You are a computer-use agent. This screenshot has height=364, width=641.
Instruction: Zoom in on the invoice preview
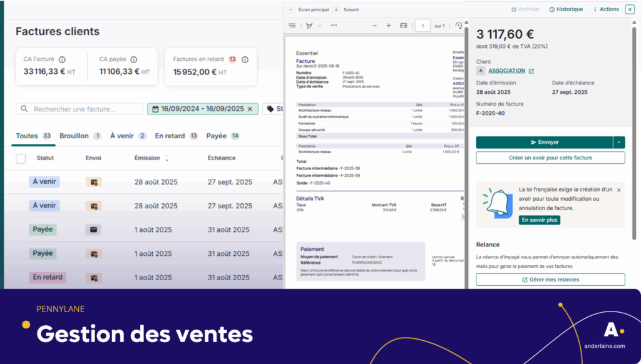(x=389, y=26)
